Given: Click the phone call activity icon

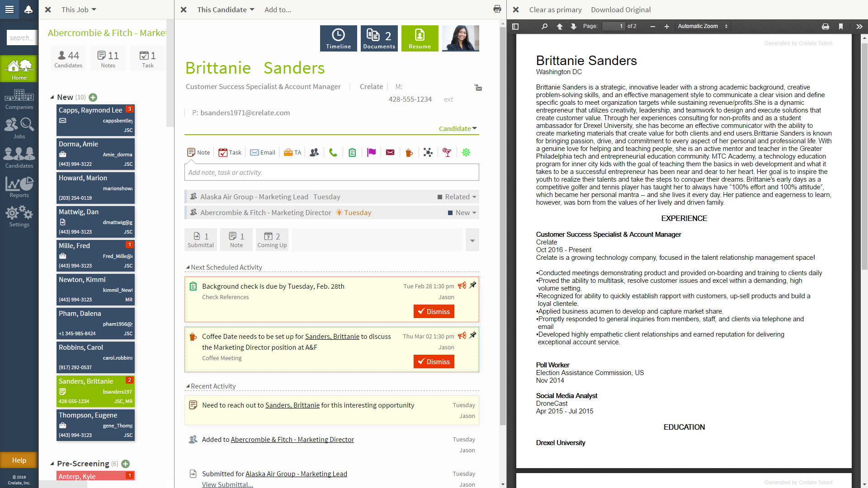Looking at the screenshot, I should click(333, 153).
